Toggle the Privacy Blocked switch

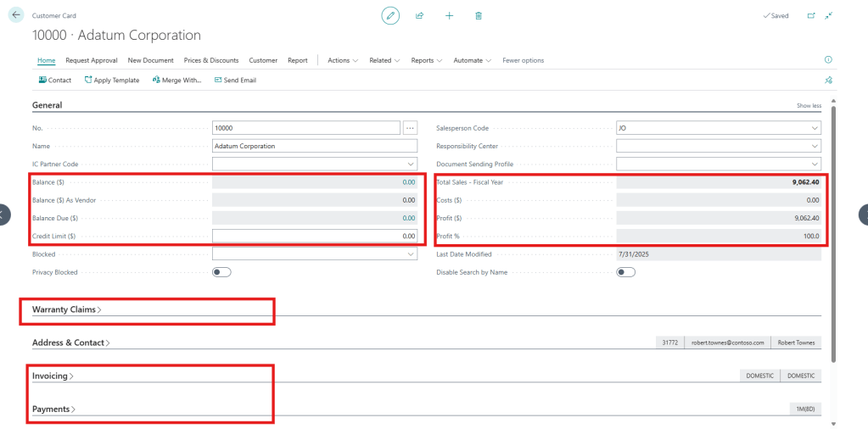[x=221, y=272]
